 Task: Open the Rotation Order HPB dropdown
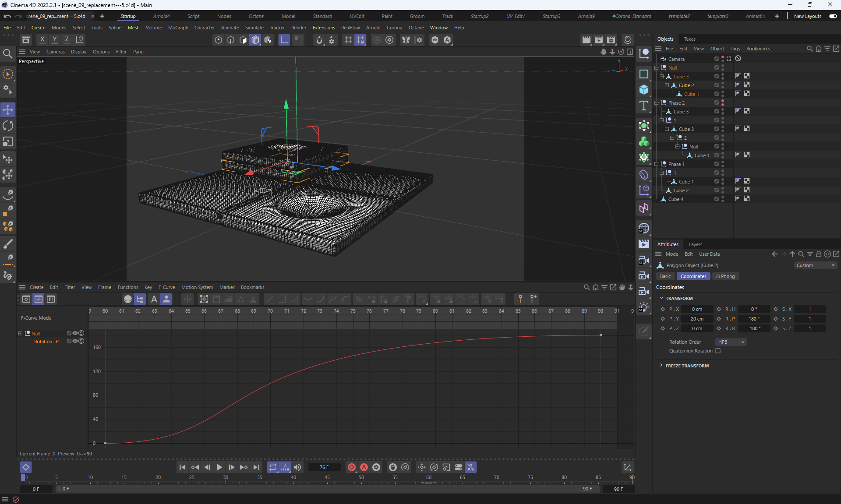coord(731,342)
